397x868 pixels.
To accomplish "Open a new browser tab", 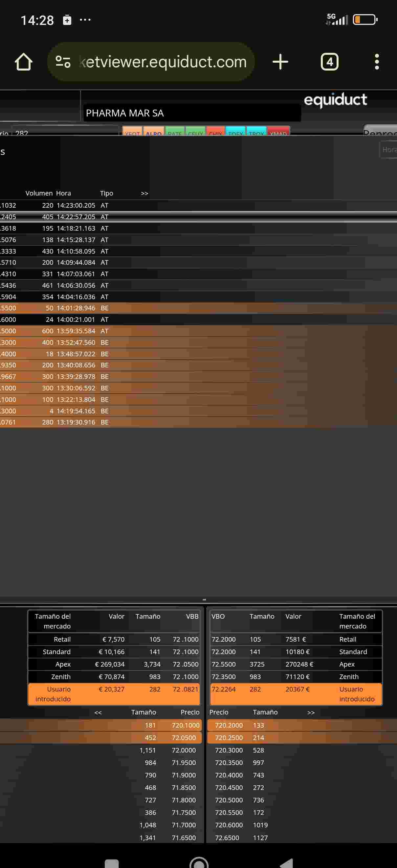I will (x=280, y=62).
